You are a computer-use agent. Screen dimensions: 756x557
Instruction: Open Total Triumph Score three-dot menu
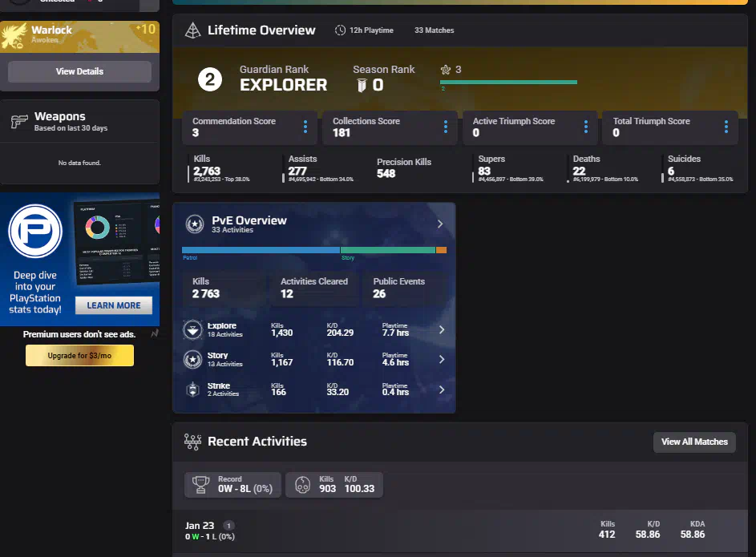coord(726,127)
